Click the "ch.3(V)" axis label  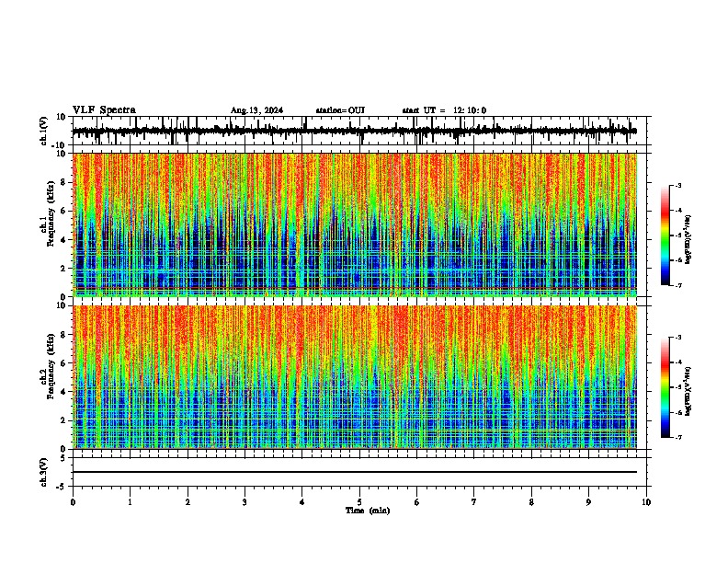[44, 472]
